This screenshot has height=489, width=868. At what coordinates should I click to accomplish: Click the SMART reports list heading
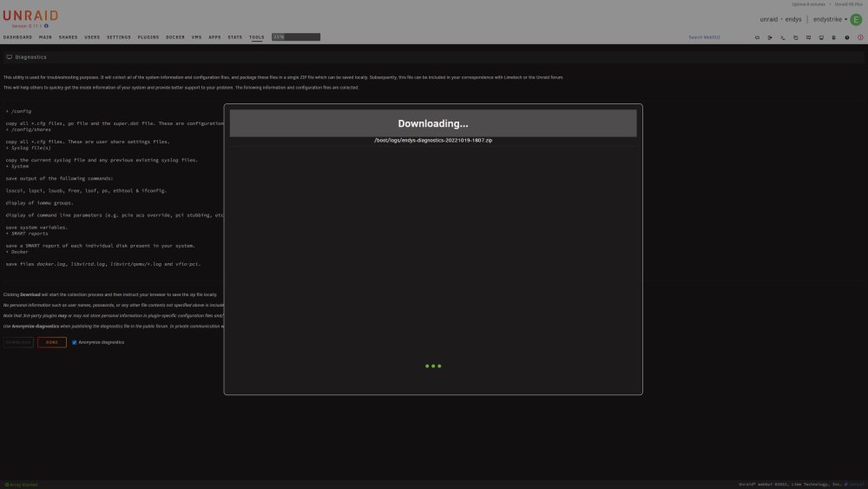click(30, 234)
